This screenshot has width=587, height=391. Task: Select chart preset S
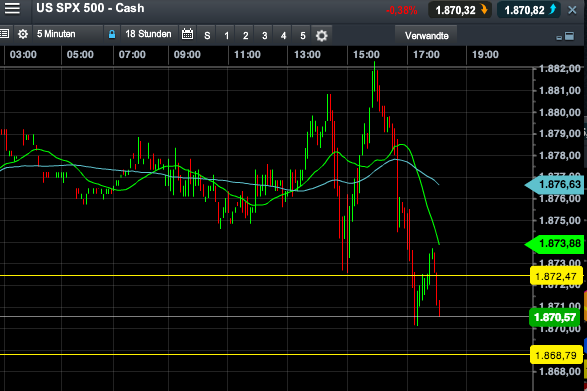click(207, 36)
